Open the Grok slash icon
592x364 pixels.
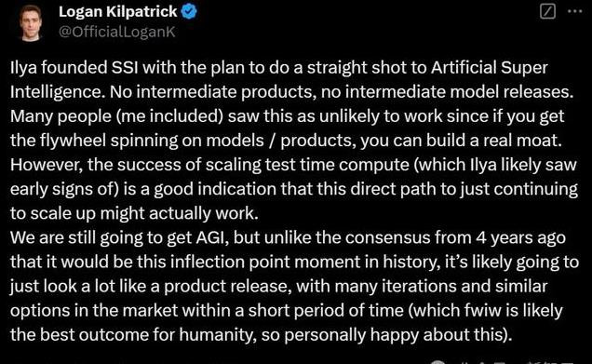[x=547, y=11]
